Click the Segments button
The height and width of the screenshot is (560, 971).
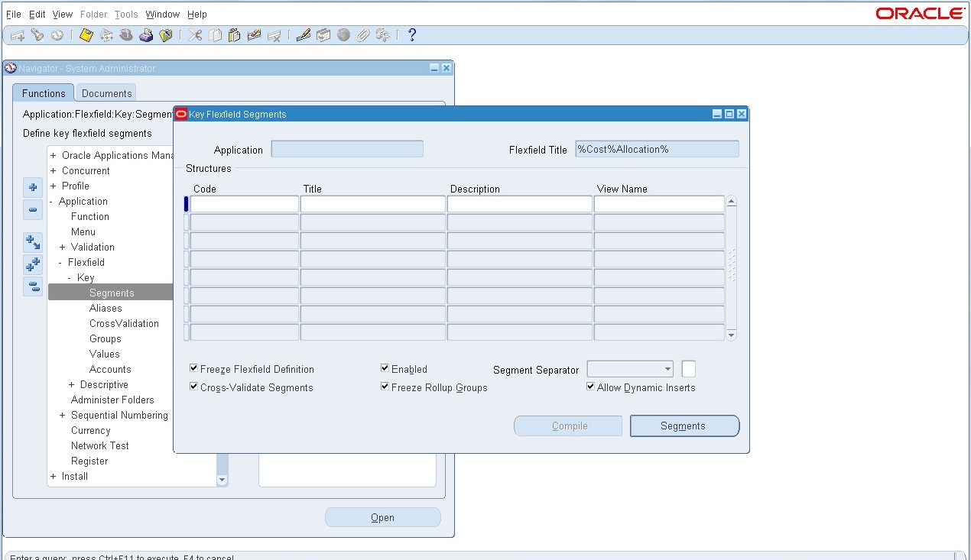pos(684,426)
